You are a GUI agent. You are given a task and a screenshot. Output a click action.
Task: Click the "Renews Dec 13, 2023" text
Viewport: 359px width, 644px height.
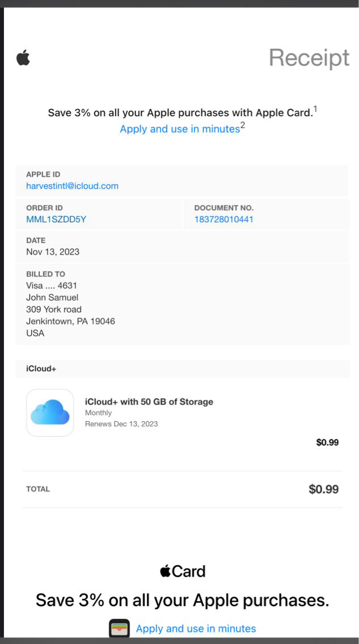coord(121,424)
